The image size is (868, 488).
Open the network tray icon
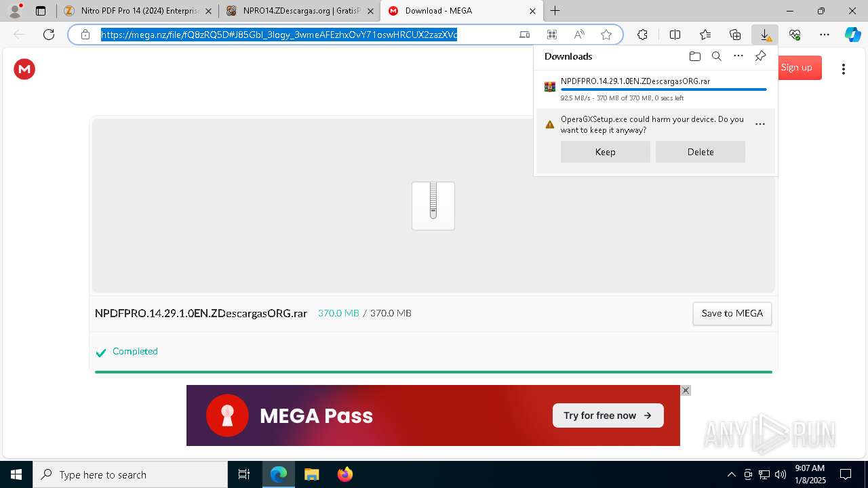764,474
